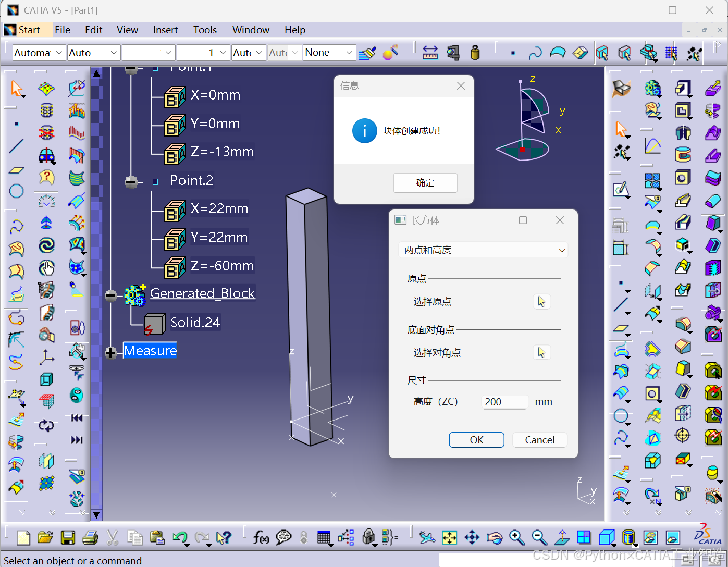Click OK in the 长方体 dialog
Screen dimensions: 728x567
476,440
